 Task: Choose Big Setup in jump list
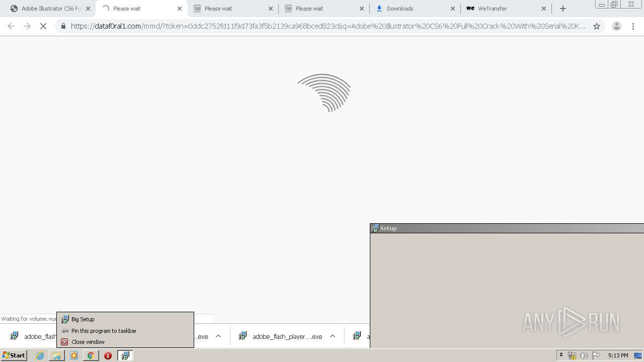click(125, 319)
